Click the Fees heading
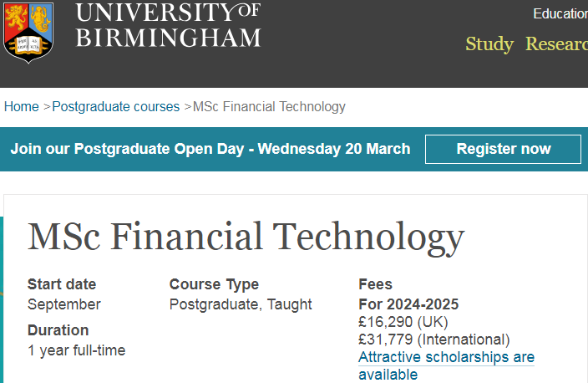This screenshot has width=588, height=383. (375, 284)
